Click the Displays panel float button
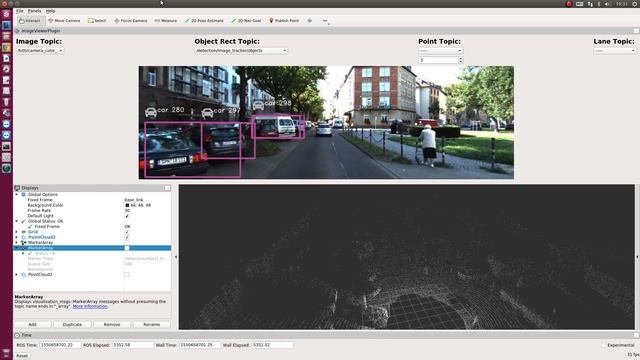The image size is (640, 360). (x=167, y=188)
